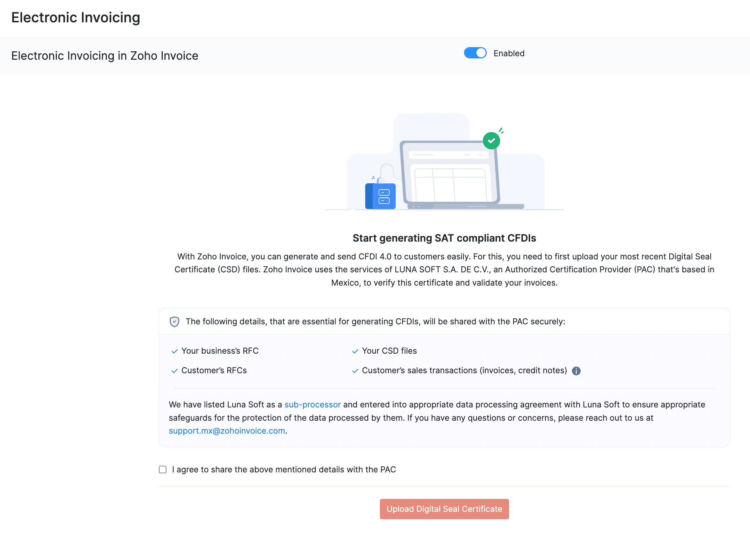
Task: Toggle the Electronic Invoicing enabled switch
Action: (x=475, y=53)
